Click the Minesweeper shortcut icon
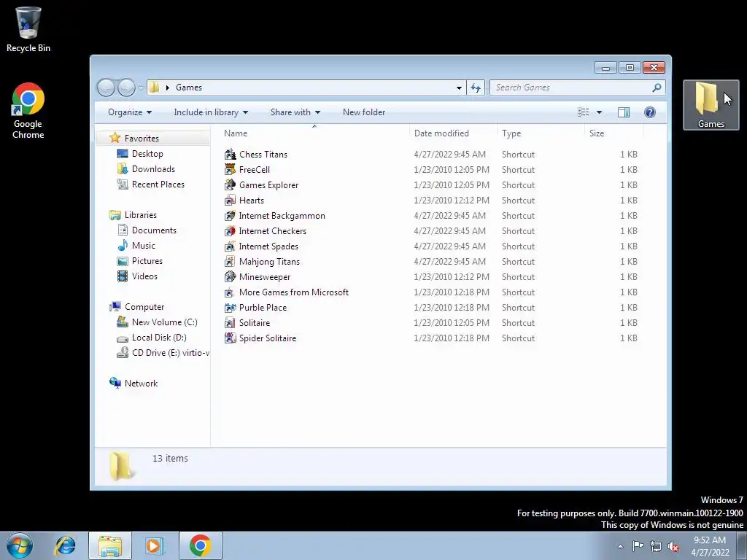Screen dimensions: 747x560 [230, 276]
